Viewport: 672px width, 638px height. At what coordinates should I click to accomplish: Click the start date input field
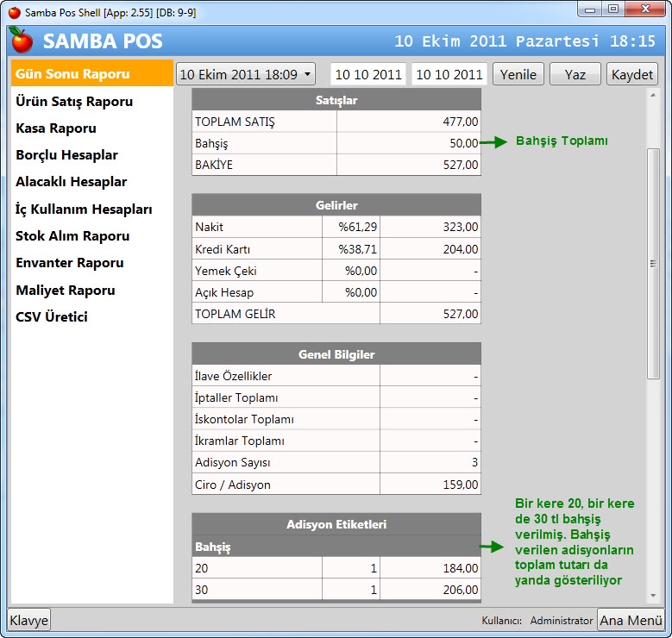(x=368, y=74)
